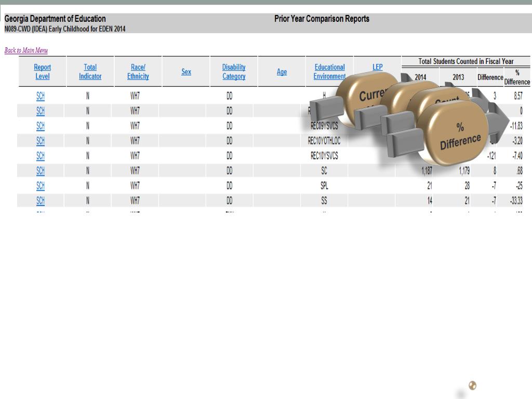Click the 8.57 percent difference value

click(x=518, y=96)
